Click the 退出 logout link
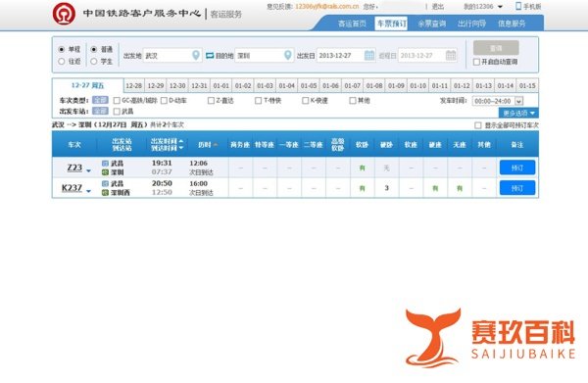 [x=438, y=7]
